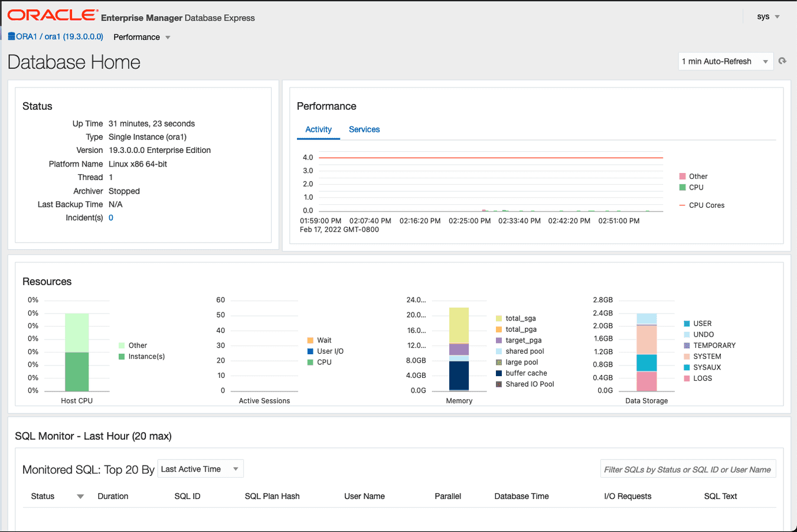
Task: Click the target_pga legend swatch
Action: click(499, 340)
